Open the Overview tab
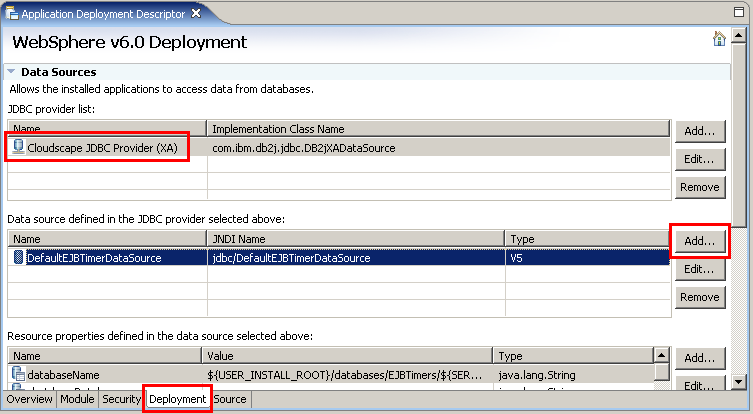 pyautogui.click(x=29, y=399)
